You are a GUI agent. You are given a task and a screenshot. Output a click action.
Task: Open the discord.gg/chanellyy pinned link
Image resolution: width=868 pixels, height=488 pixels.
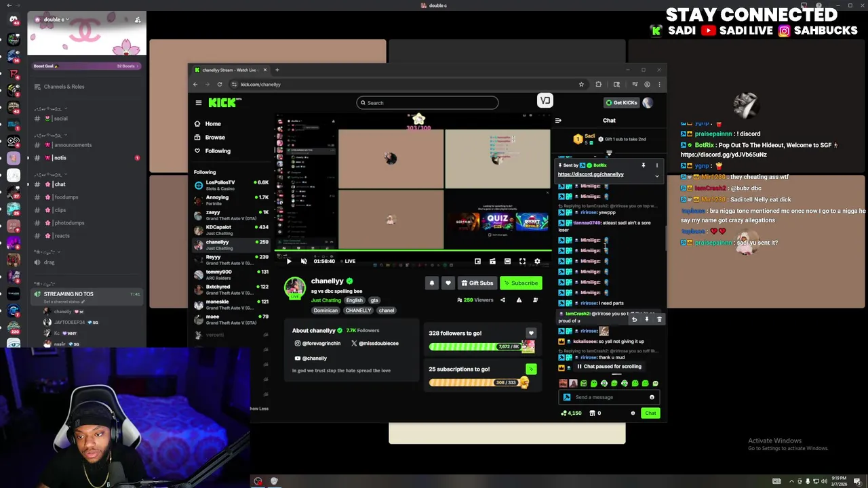(591, 175)
